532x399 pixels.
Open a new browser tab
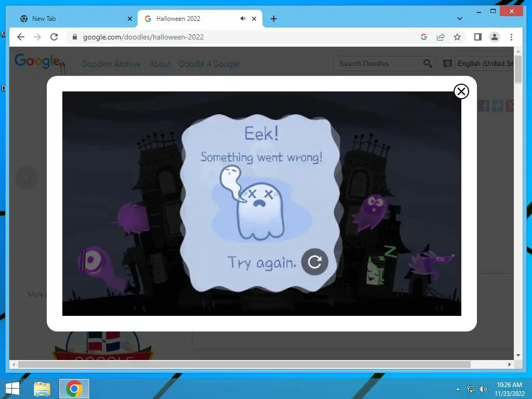pyautogui.click(x=273, y=19)
